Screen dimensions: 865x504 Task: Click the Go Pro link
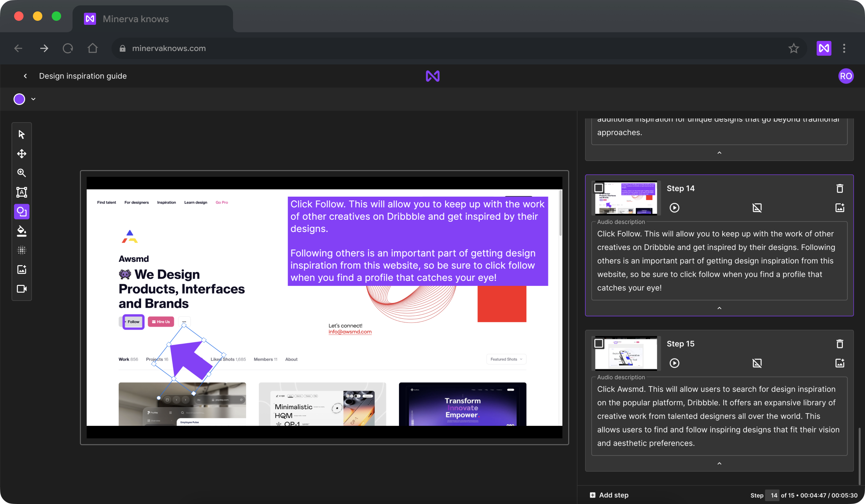tap(222, 202)
